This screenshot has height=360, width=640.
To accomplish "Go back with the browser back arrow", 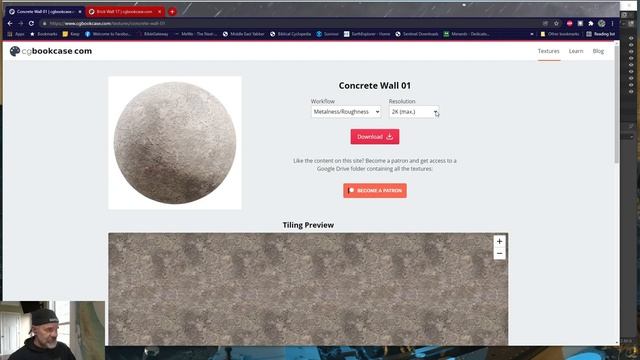I will (x=10, y=24).
